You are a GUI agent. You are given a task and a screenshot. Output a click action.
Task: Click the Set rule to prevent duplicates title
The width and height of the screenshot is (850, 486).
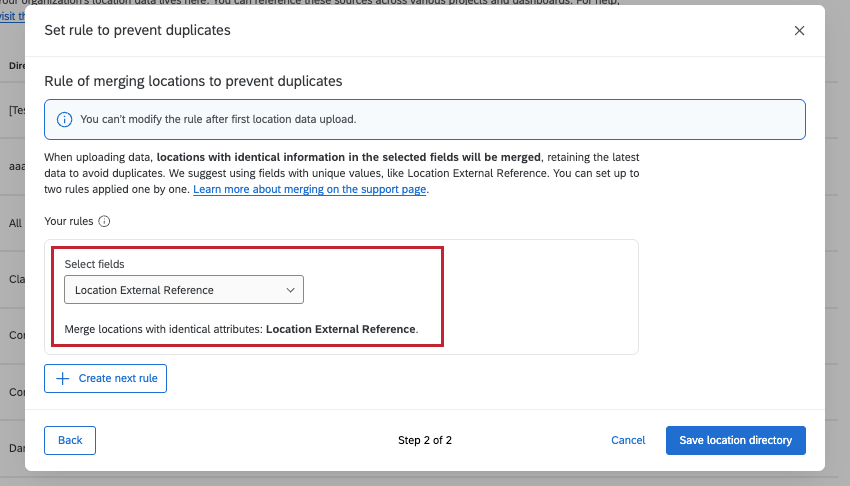(137, 30)
